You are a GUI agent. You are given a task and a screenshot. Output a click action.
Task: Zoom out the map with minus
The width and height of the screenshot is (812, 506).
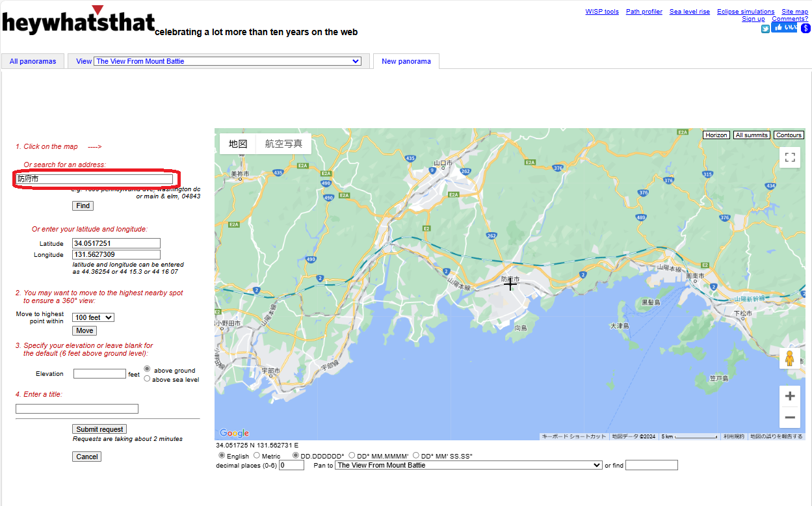[x=790, y=418]
